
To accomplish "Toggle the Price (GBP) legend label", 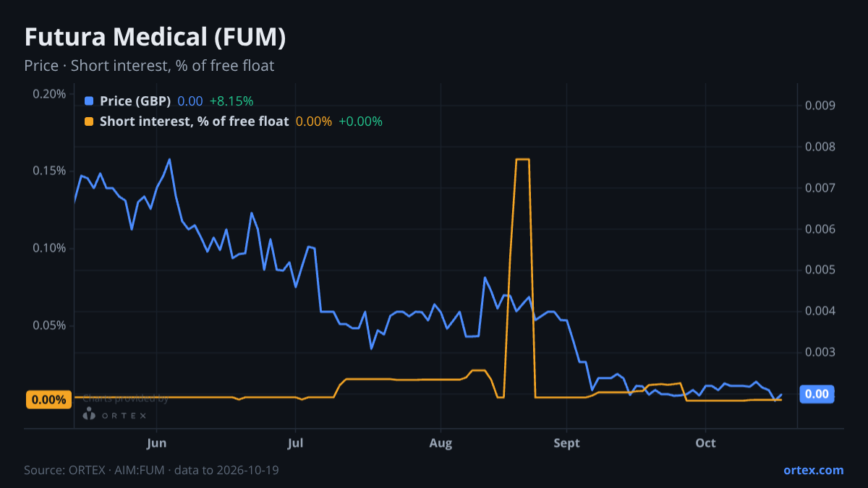I will [135, 101].
